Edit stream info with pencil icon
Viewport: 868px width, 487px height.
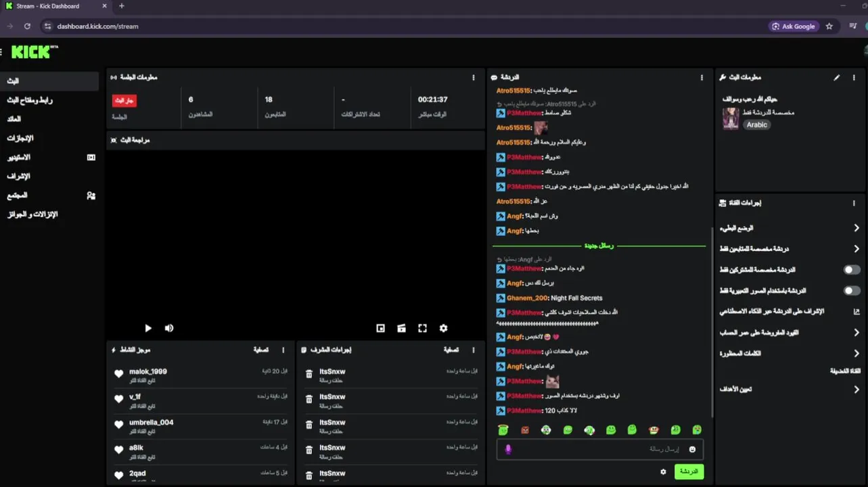click(x=837, y=78)
